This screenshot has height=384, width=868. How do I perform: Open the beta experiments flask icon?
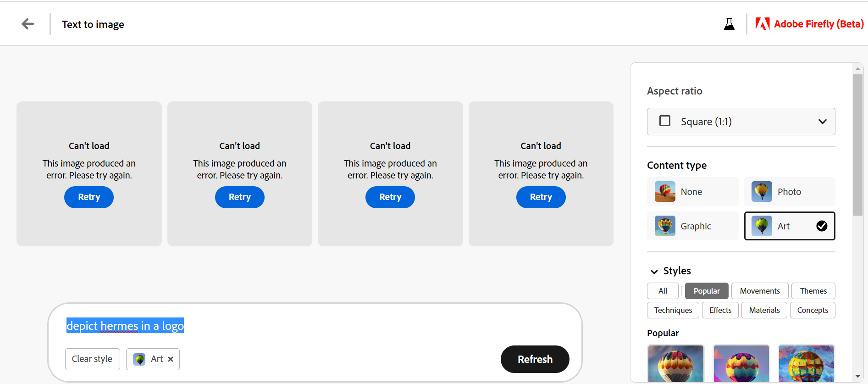click(729, 23)
